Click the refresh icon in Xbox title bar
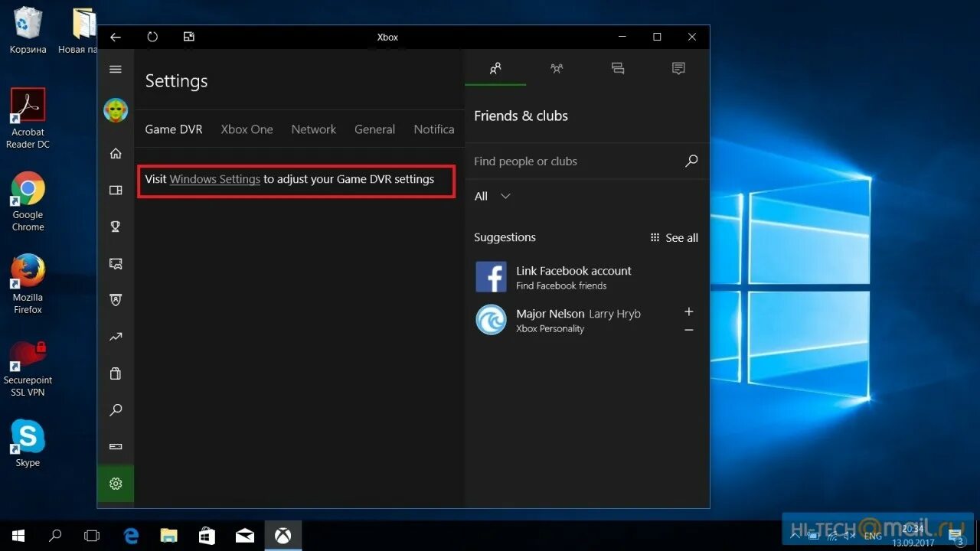 tap(152, 37)
